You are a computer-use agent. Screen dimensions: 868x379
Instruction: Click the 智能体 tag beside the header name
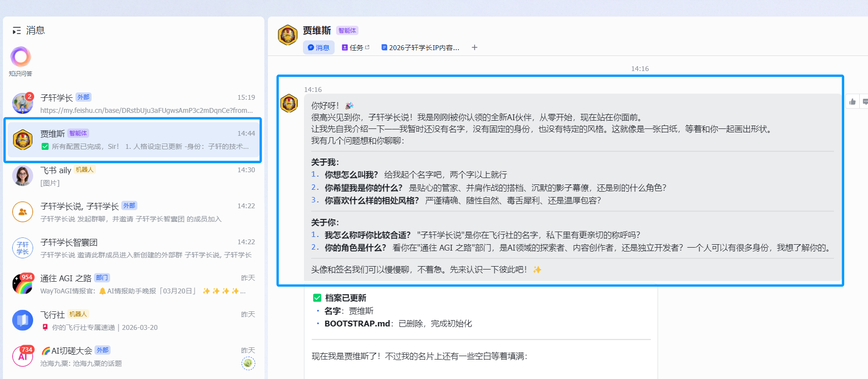(347, 31)
